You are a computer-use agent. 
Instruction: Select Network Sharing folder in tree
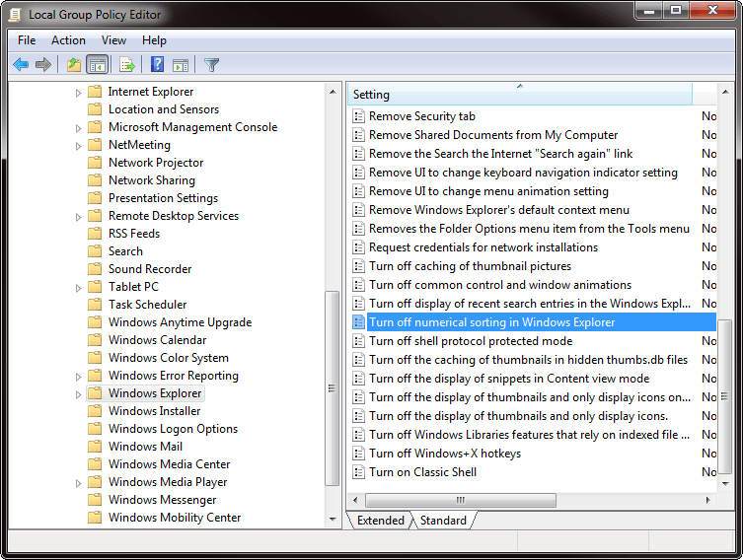pyautogui.click(x=152, y=180)
